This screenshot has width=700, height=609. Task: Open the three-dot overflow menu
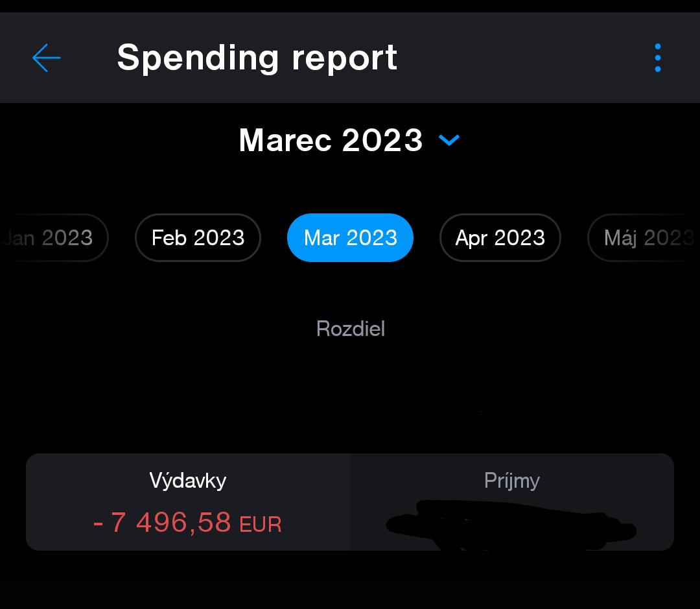click(657, 58)
